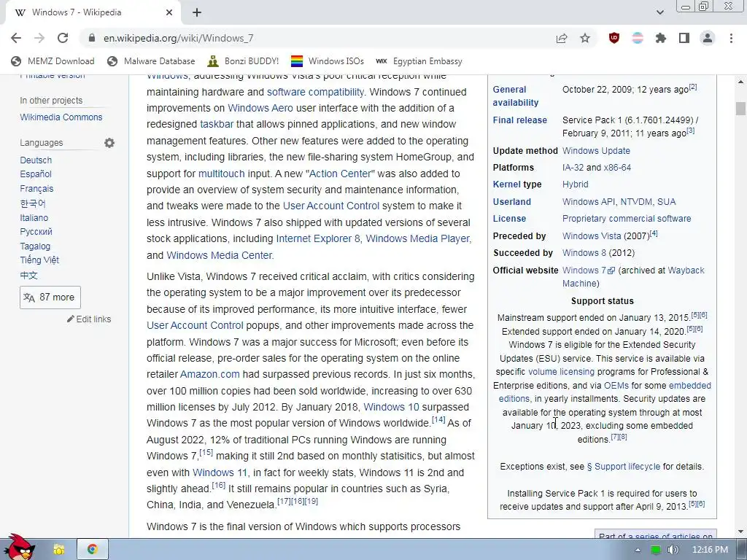Open a new browser tab
Screen dimensions: 747x560
pos(197,13)
